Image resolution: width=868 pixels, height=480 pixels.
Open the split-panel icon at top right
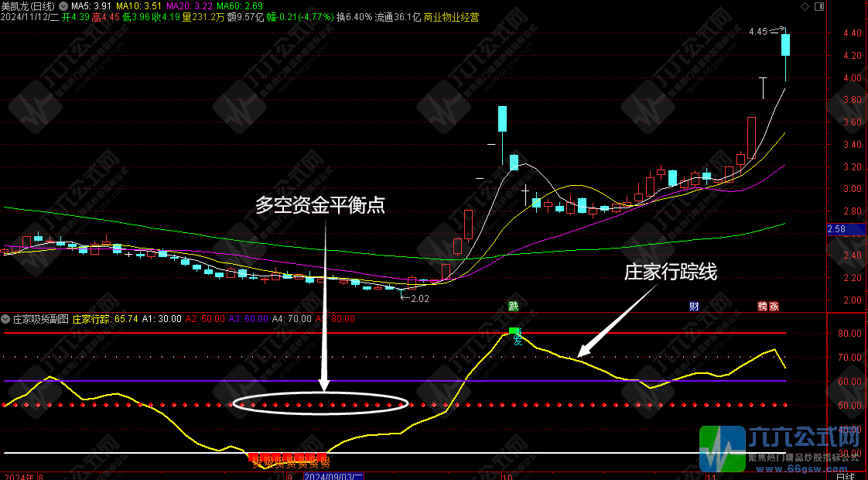(x=819, y=6)
